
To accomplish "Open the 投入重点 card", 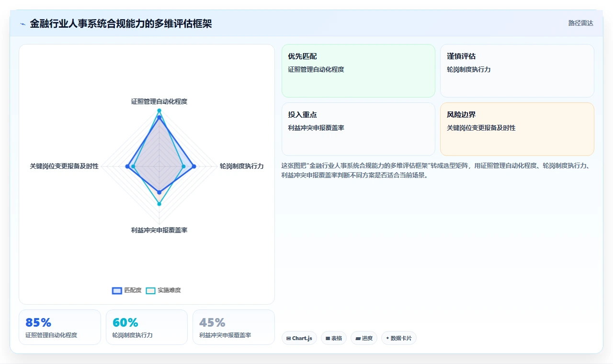I will click(x=358, y=129).
